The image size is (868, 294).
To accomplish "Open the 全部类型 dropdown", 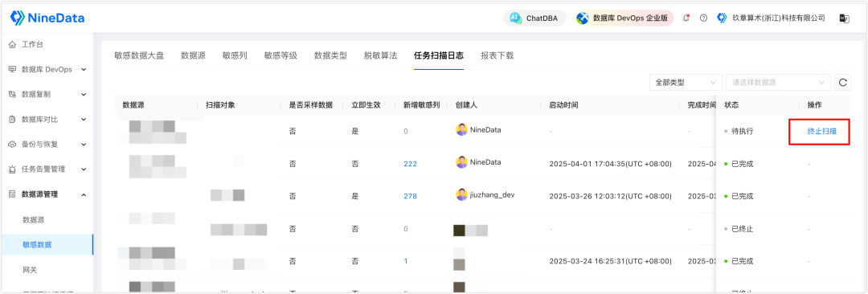I will [x=686, y=83].
